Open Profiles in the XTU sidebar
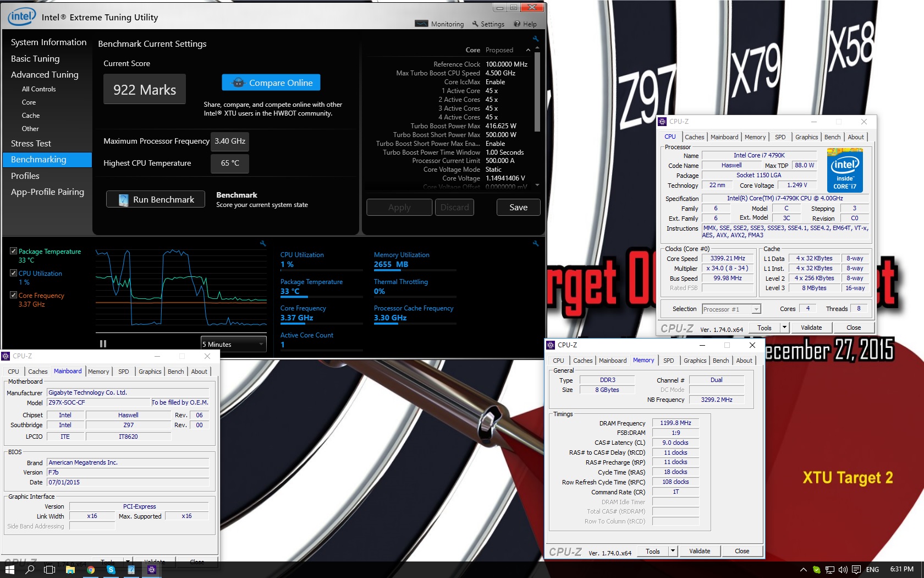The width and height of the screenshot is (924, 578). coord(25,176)
